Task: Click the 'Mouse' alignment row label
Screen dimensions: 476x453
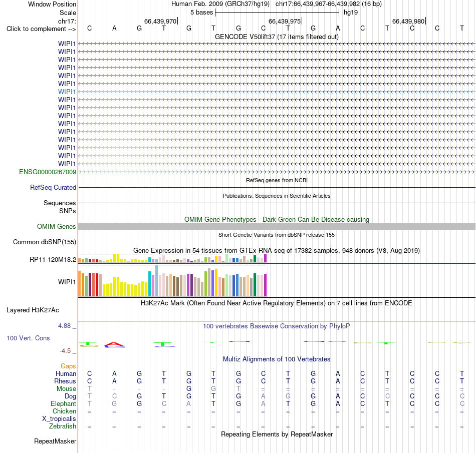Action: pos(66,389)
